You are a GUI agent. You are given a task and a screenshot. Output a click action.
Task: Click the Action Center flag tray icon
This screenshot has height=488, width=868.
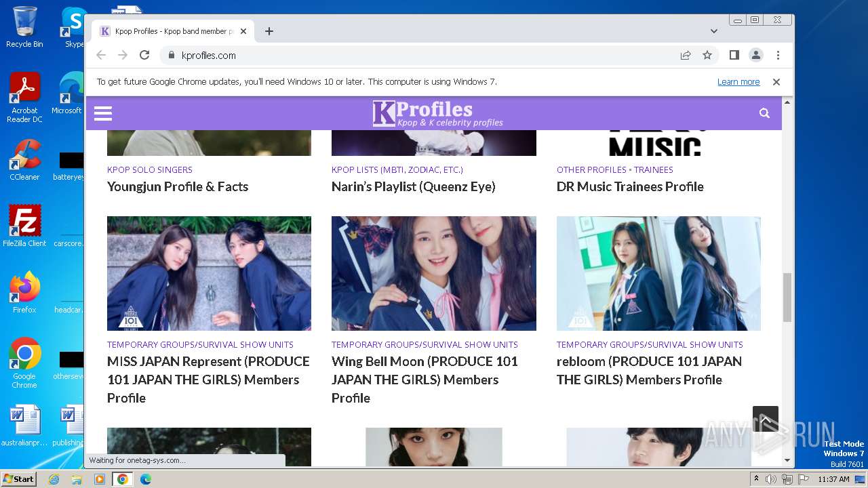coord(804,479)
